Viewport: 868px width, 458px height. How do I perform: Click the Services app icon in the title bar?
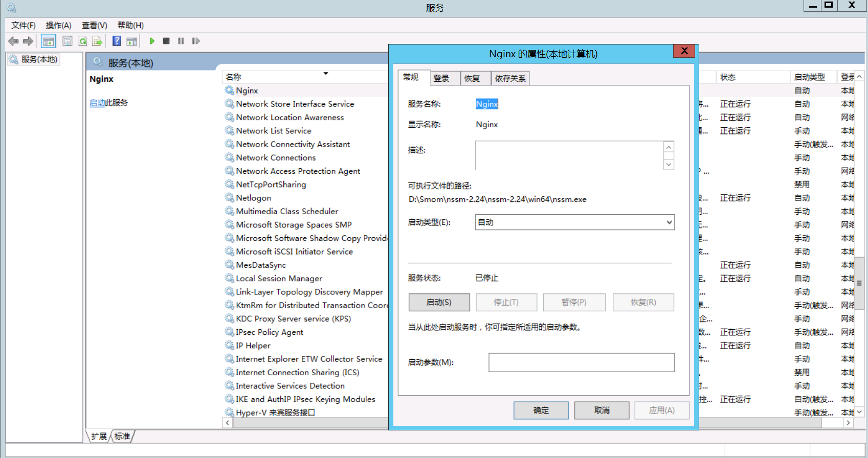(x=11, y=8)
